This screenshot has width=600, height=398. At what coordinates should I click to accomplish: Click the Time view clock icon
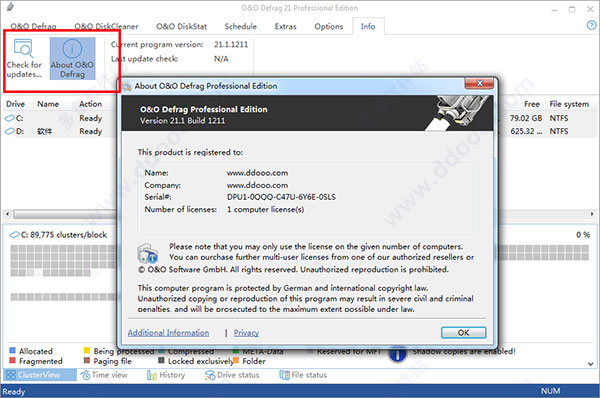pyautogui.click(x=85, y=375)
